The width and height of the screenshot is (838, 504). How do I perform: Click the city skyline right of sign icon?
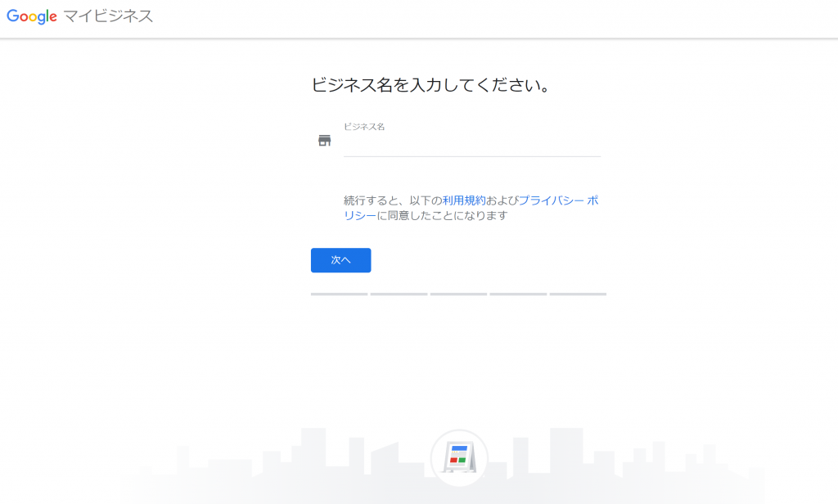[625, 460]
